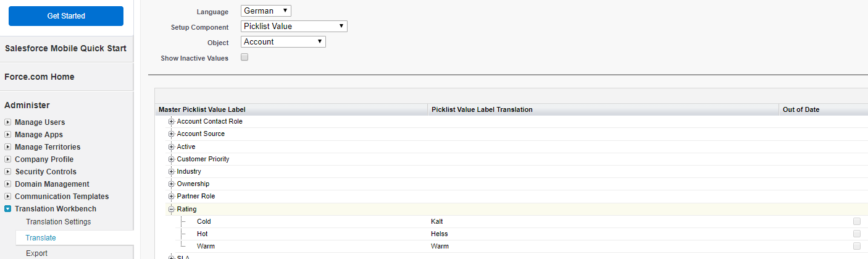Open the Setup Component dropdown

click(294, 27)
